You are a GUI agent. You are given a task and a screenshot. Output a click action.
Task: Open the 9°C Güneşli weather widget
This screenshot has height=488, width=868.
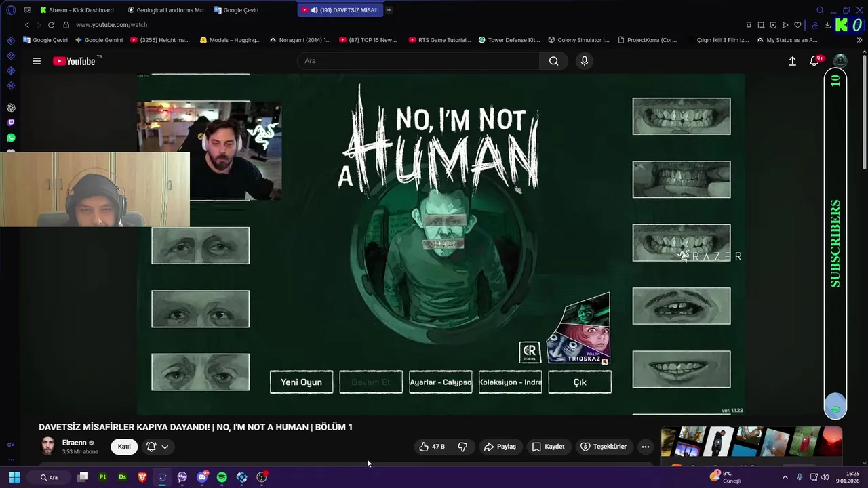click(x=726, y=477)
